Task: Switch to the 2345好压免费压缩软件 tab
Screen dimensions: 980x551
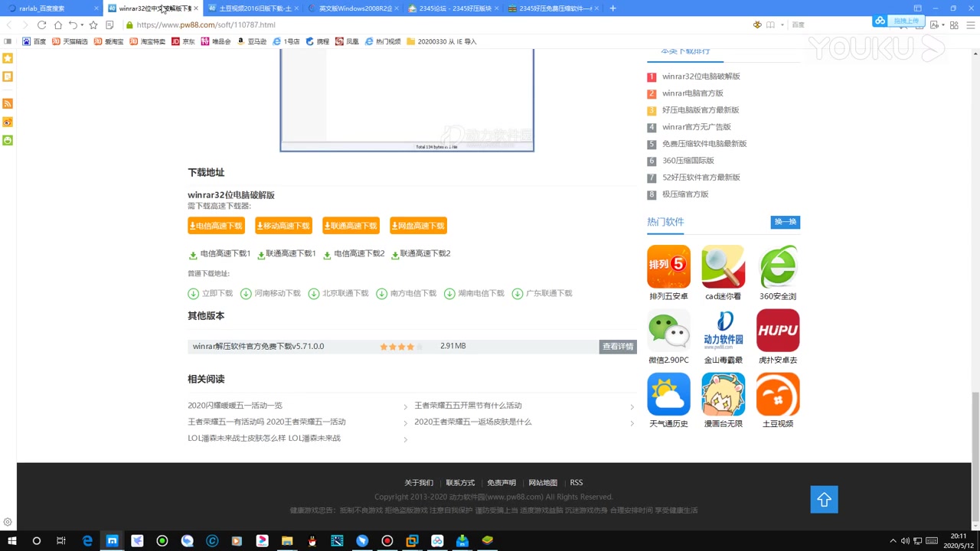Action: [553, 8]
